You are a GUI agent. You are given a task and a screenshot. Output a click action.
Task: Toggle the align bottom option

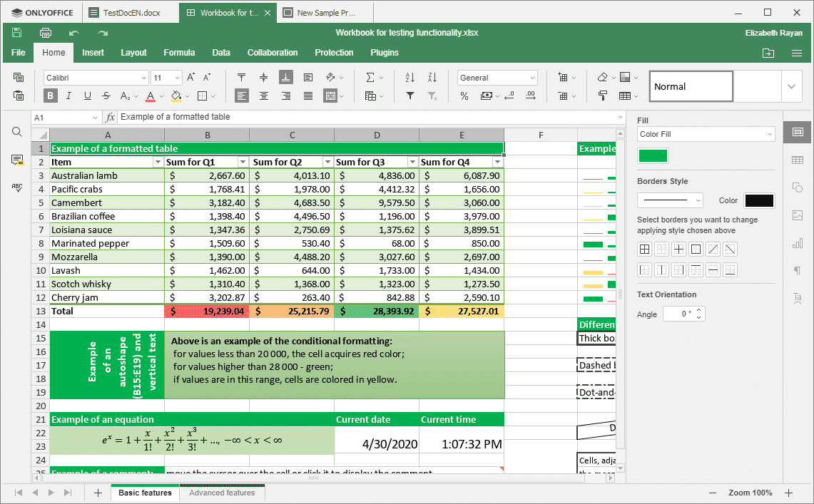pos(285,77)
